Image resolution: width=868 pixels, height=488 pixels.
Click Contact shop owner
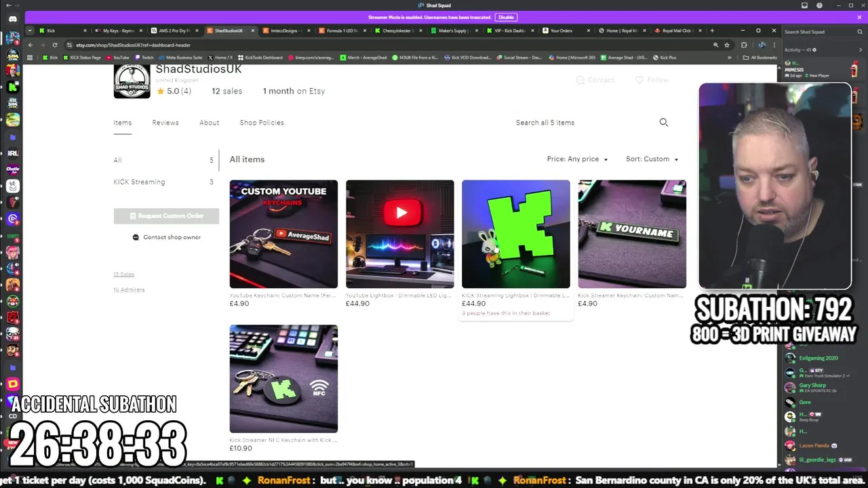167,237
